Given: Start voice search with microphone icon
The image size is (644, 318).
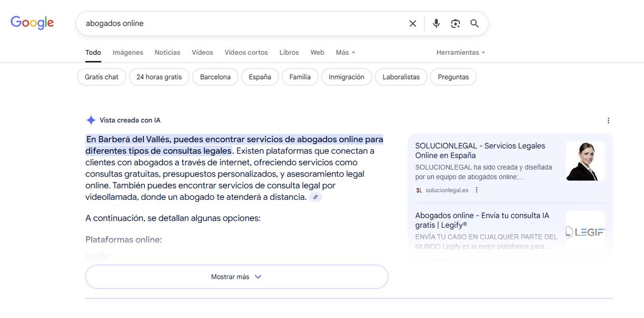Looking at the screenshot, I should (x=436, y=24).
